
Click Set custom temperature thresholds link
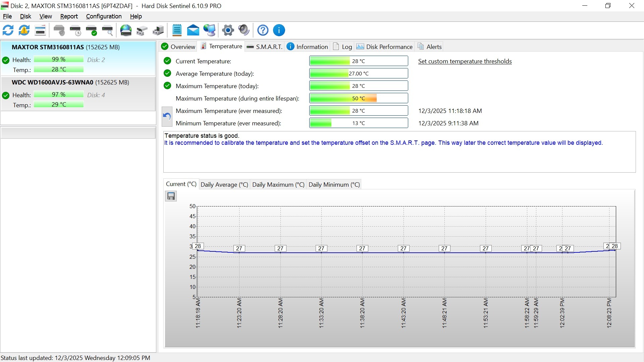tap(465, 61)
